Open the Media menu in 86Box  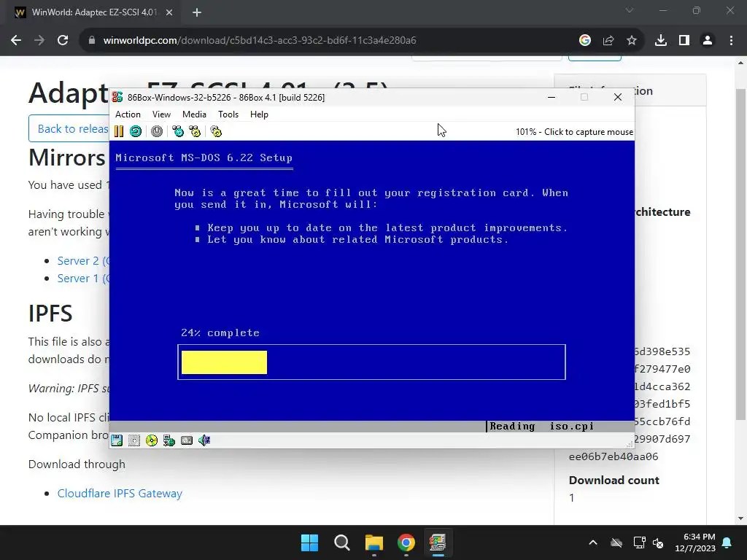[x=194, y=114]
